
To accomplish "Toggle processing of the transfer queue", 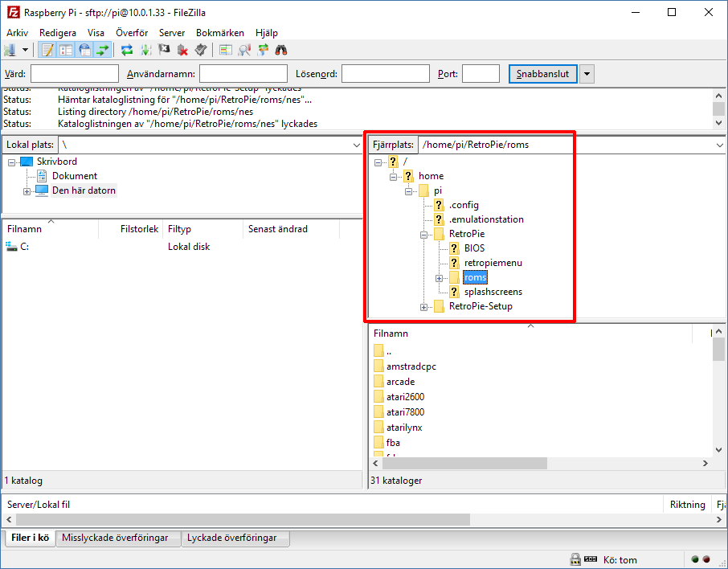I will click(145, 50).
